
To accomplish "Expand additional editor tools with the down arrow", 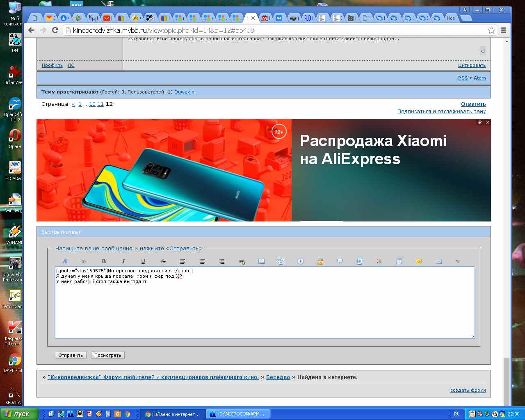I will click(458, 261).
